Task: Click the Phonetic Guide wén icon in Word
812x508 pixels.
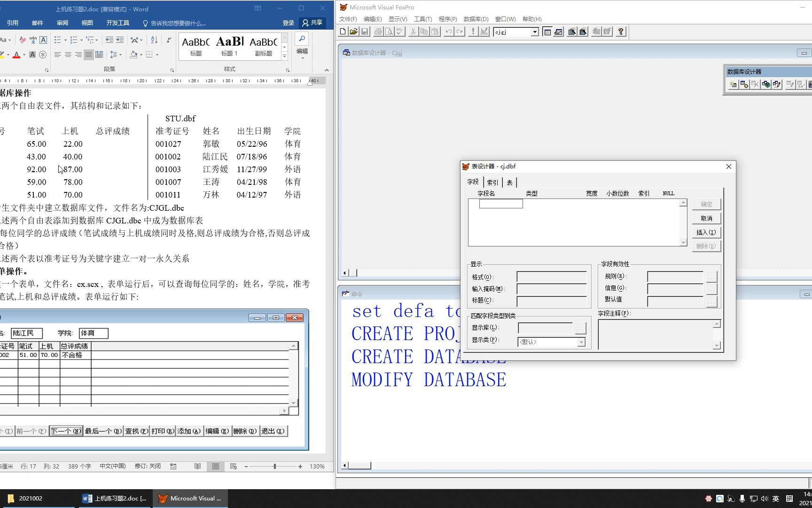Action: point(33,40)
